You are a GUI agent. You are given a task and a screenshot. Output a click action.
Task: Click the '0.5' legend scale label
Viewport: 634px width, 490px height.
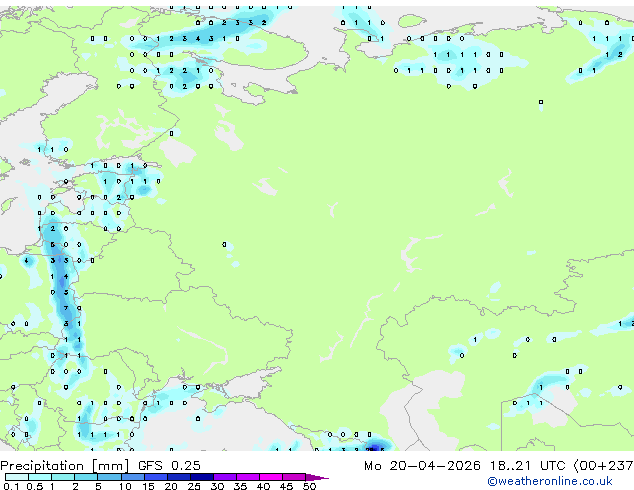pos(34,486)
